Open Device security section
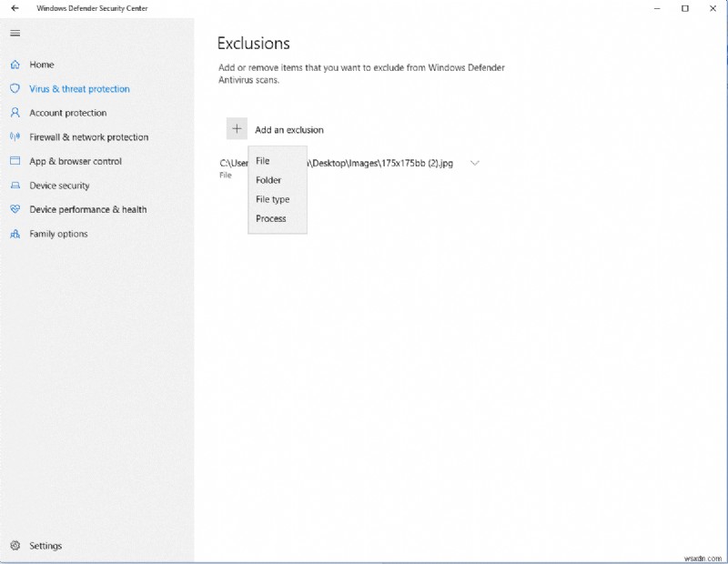This screenshot has height=564, width=728. point(64,186)
